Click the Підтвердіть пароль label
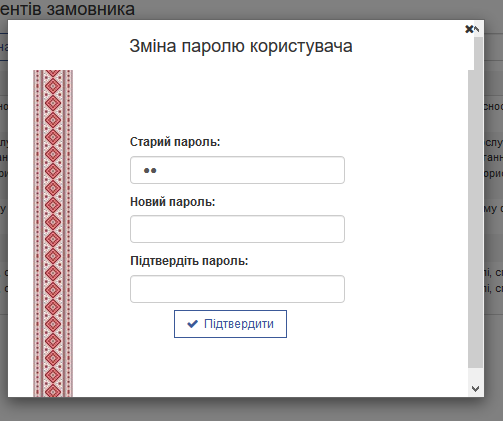 [x=189, y=261]
